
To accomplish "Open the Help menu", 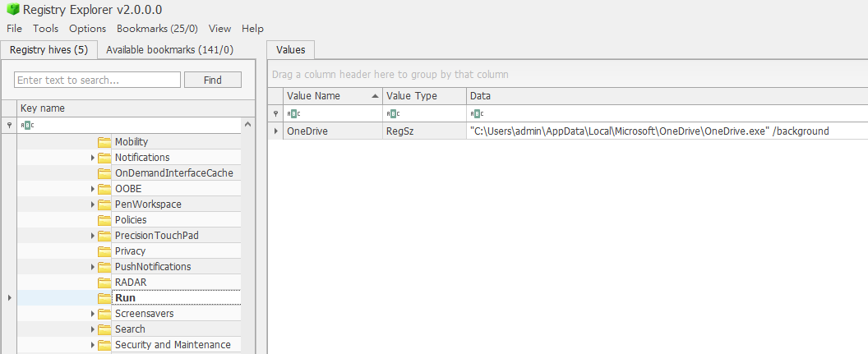I will (252, 28).
